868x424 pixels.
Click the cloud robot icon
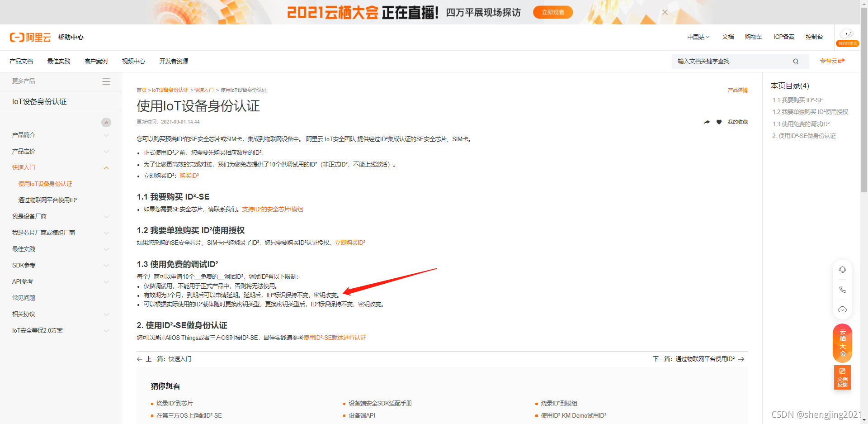point(842,310)
